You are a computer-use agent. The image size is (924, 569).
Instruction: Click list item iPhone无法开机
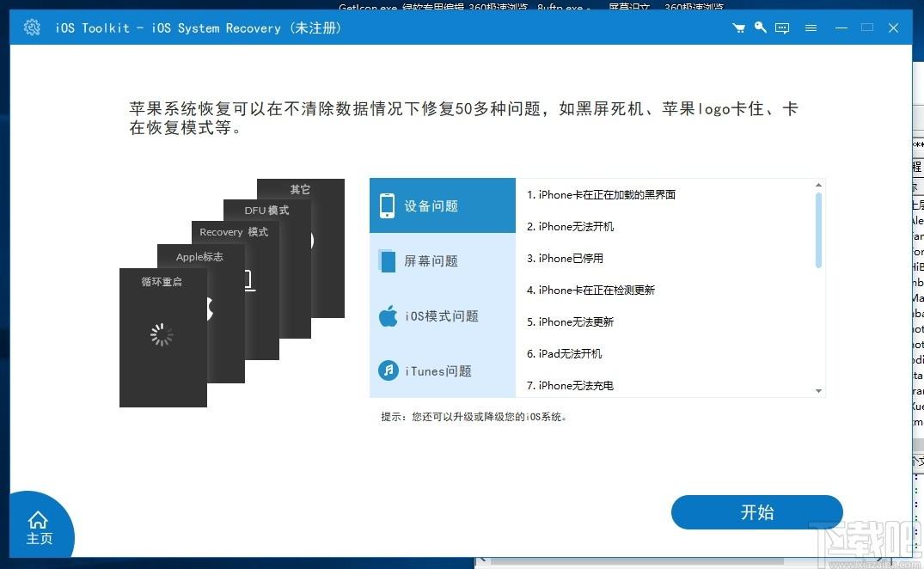(570, 226)
